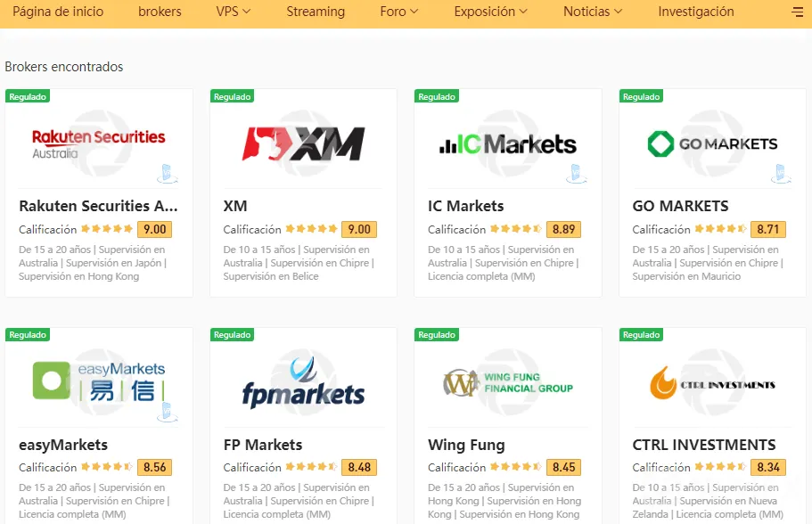Click Rakuten description mentioning Supervisión en Japón

click(94, 263)
